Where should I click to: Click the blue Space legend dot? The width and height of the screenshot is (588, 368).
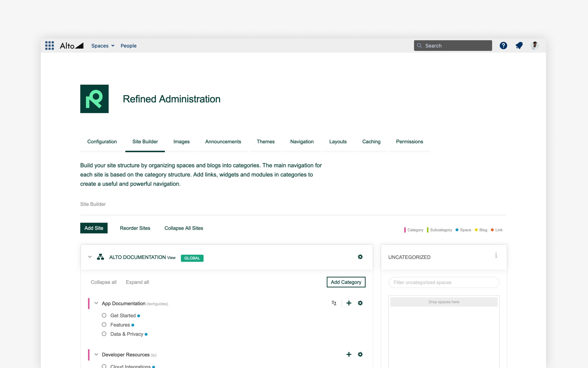(457, 230)
